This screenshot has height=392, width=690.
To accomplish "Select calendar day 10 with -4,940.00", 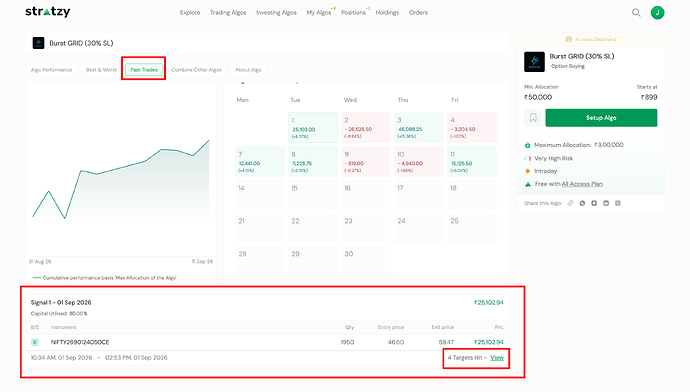I will (x=419, y=161).
